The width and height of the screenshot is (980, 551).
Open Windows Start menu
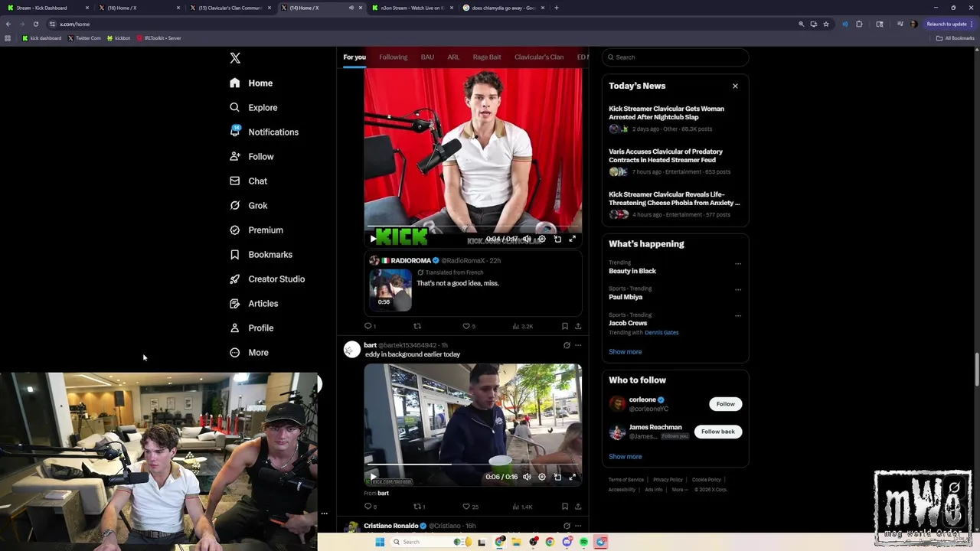(380, 542)
